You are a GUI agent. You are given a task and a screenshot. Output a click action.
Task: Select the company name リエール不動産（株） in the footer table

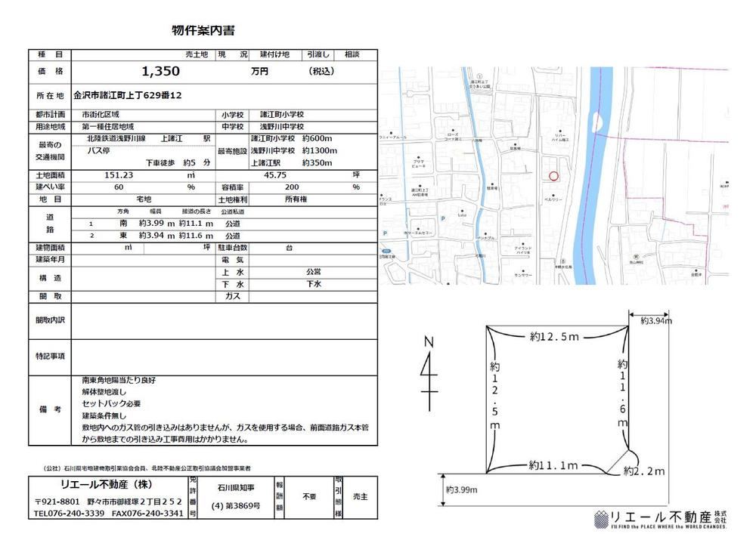pos(107,484)
